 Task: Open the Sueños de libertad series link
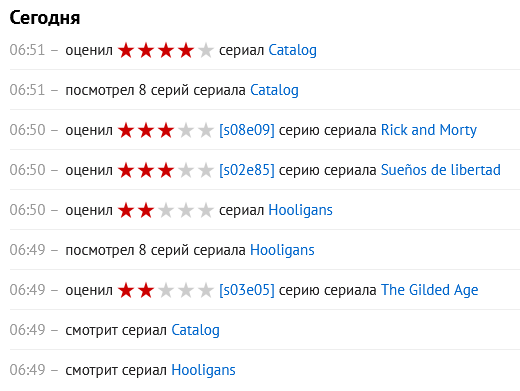point(441,170)
